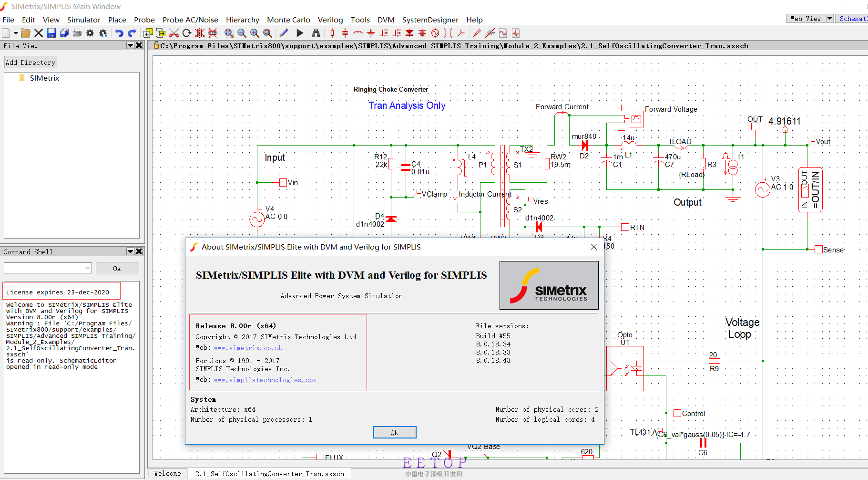Viewport: 868px width, 480px height.
Task: Click the save floppy disk icon
Action: click(x=51, y=33)
